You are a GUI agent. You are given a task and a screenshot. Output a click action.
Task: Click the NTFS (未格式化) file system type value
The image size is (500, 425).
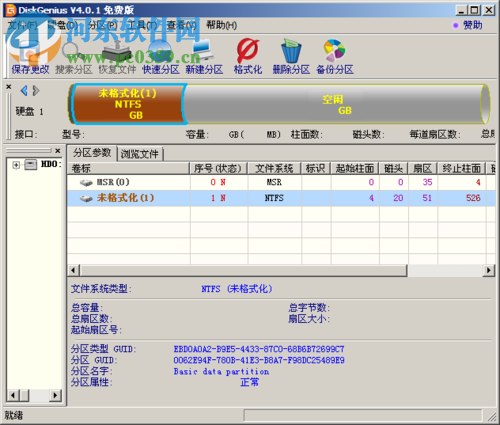pos(237,289)
